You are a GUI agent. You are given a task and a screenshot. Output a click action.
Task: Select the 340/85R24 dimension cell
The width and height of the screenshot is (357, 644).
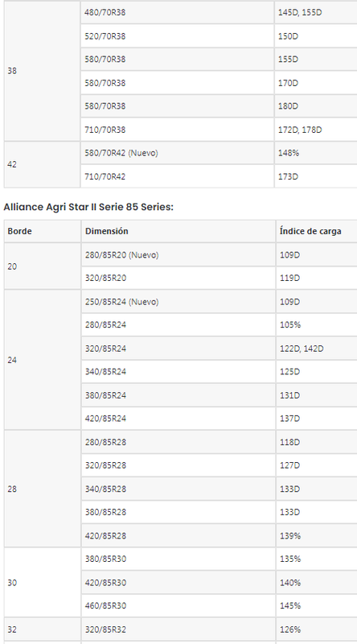pos(178,372)
